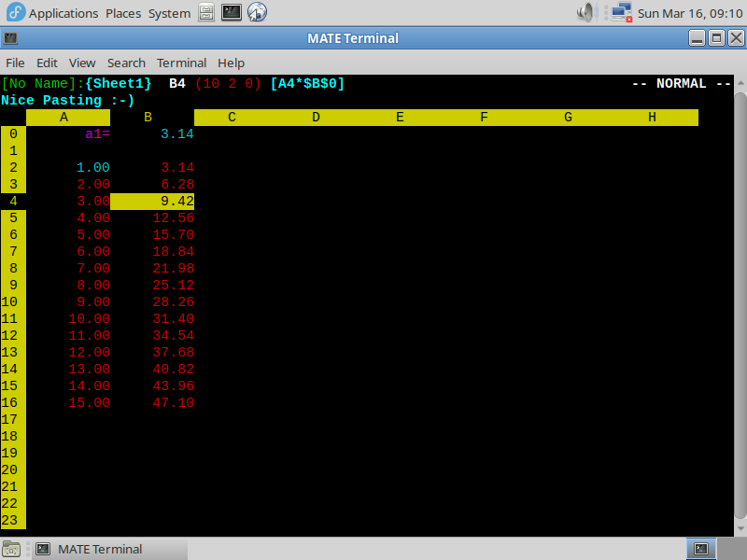Open the Edit menu
Image resolution: width=747 pixels, height=560 pixels.
click(x=47, y=63)
